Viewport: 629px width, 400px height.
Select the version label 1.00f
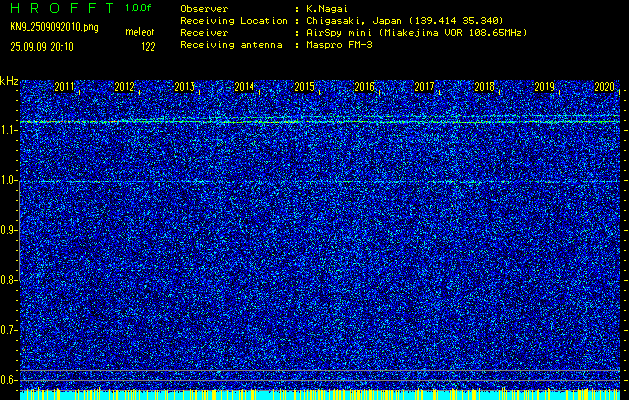138,8
